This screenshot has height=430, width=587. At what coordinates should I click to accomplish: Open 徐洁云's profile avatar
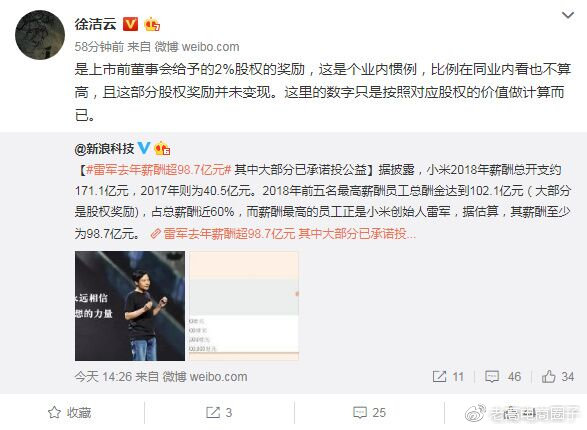[x=40, y=35]
